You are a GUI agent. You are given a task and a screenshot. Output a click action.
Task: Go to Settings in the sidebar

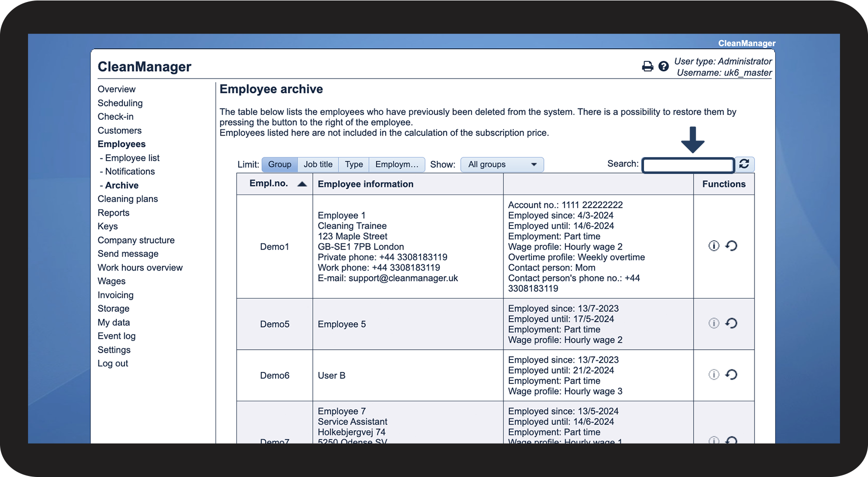[x=114, y=350]
